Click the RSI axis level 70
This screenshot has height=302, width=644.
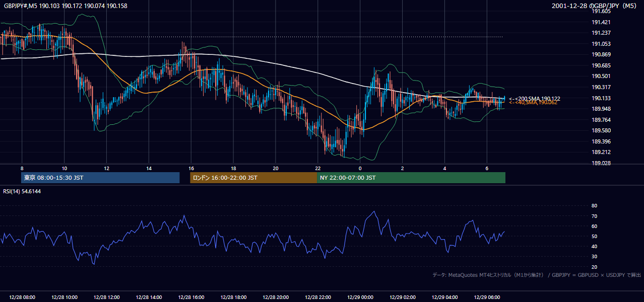pos(594,216)
